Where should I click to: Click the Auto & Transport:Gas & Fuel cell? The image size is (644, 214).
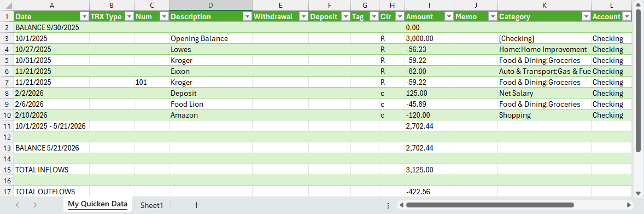pos(544,71)
